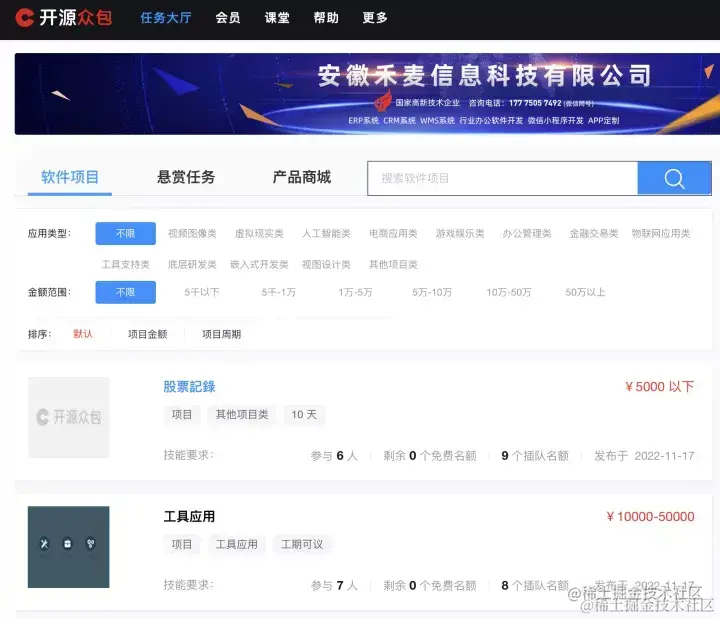
Task: Focus the 搜索软件项目 search field
Action: tap(502, 178)
